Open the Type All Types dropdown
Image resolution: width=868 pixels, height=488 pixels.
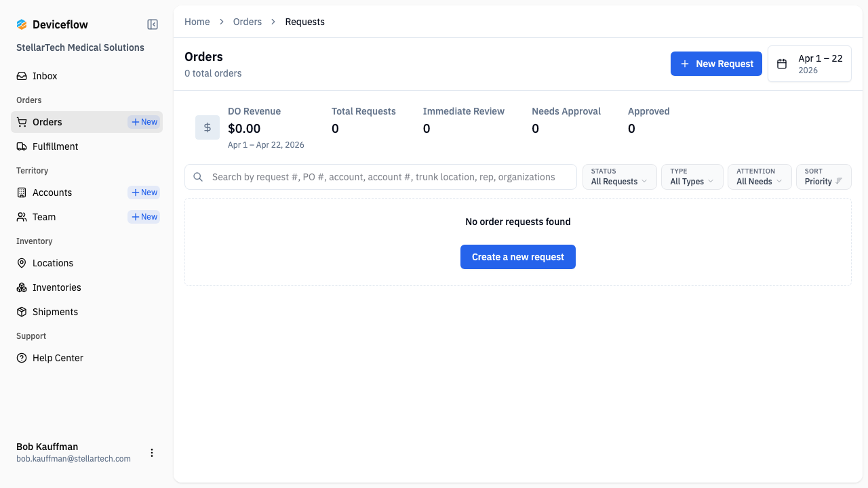click(692, 177)
